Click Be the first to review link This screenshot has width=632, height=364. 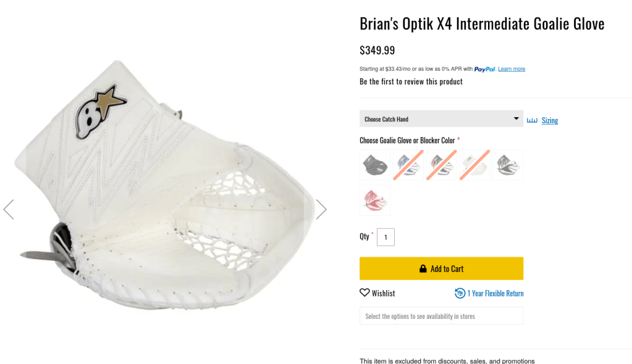tap(411, 81)
